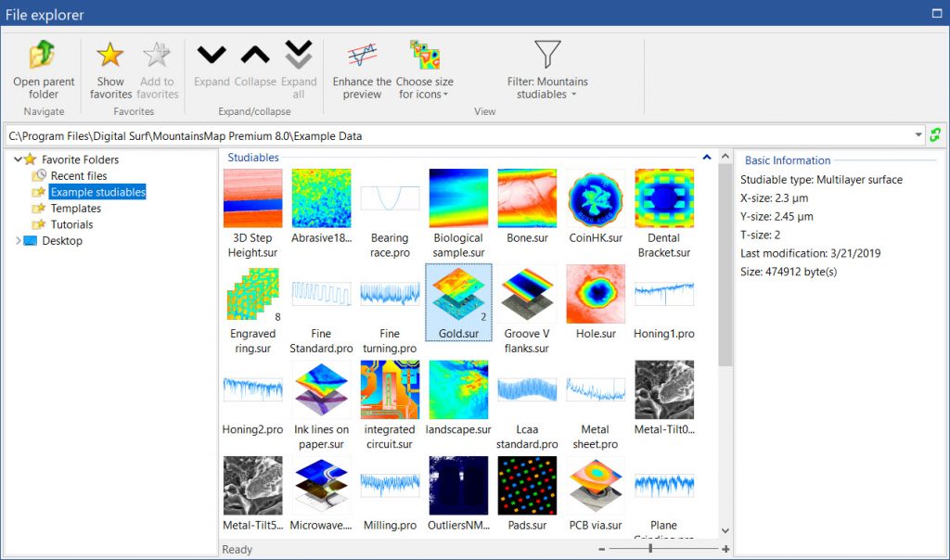Image resolution: width=950 pixels, height=560 pixels.
Task: Click the Collapse chevron icon
Action: pyautogui.click(x=255, y=55)
